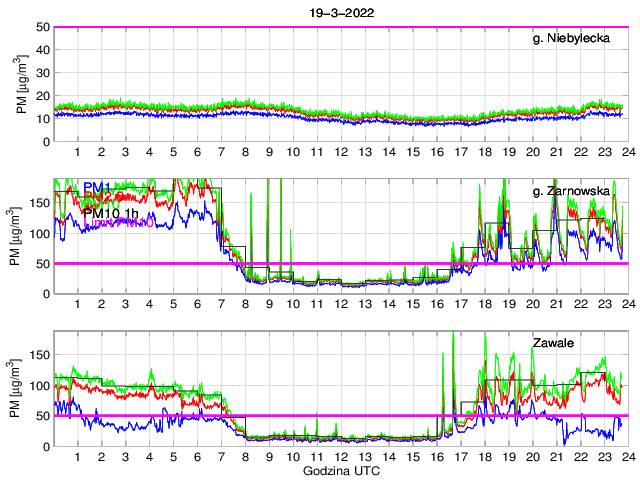
Task: Click hour 1 tick below bottom plot
Action: 78,456
